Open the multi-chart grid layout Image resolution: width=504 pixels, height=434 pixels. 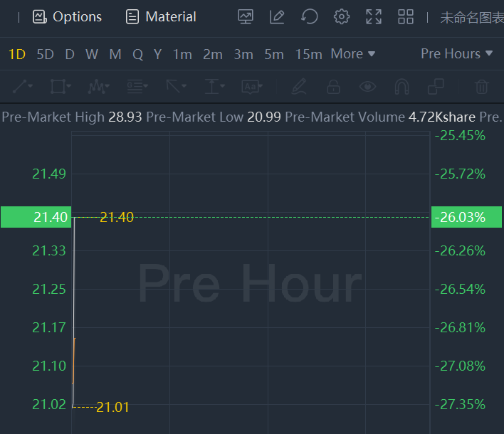pos(406,16)
